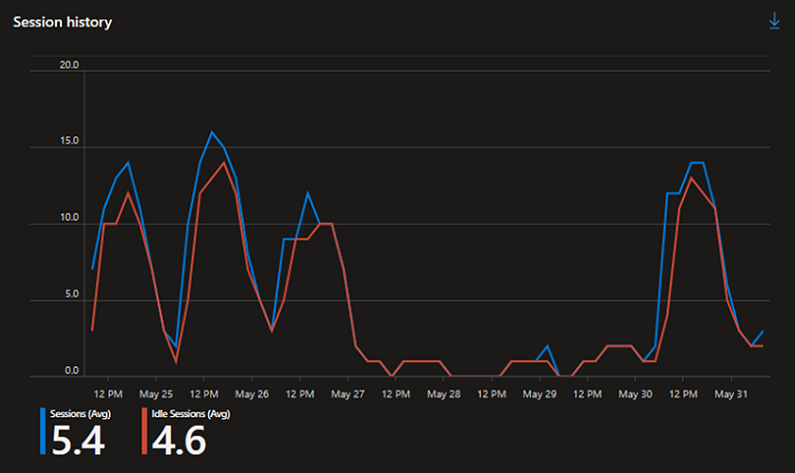Image resolution: width=795 pixels, height=473 pixels.
Task: Click the May 26 axis label
Action: pos(251,394)
